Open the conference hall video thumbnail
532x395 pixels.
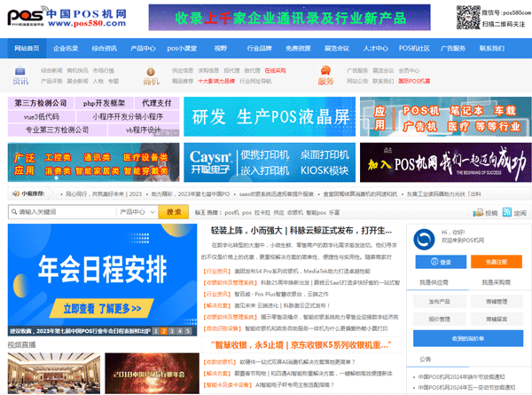coord(54,373)
